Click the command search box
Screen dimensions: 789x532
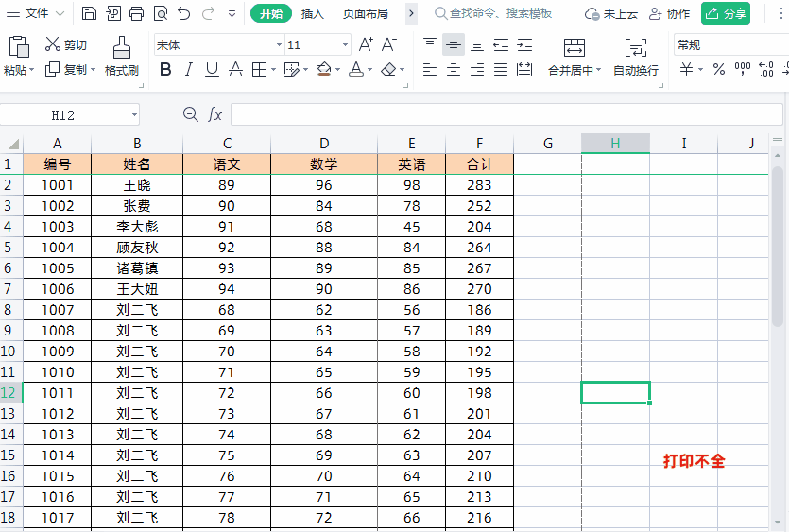[493, 13]
